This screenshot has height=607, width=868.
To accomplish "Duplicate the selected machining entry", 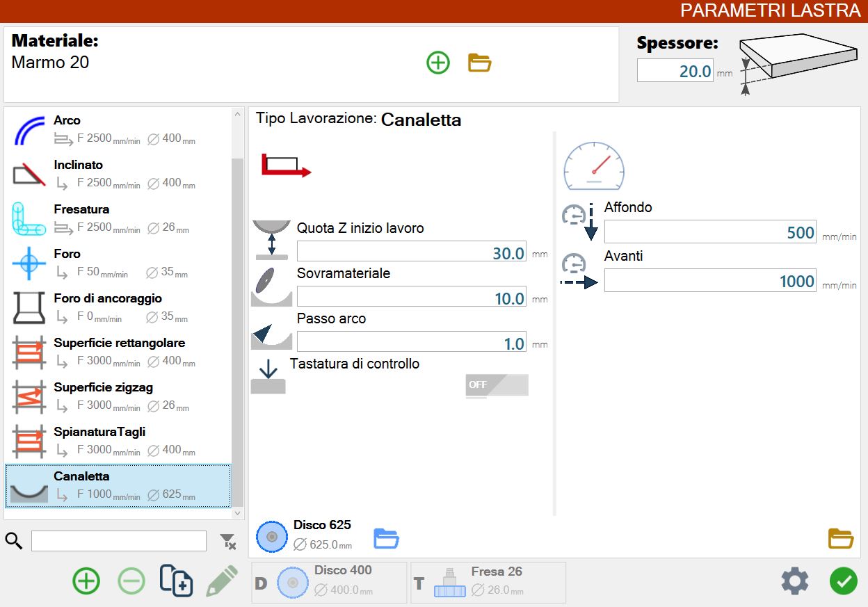I will [176, 580].
